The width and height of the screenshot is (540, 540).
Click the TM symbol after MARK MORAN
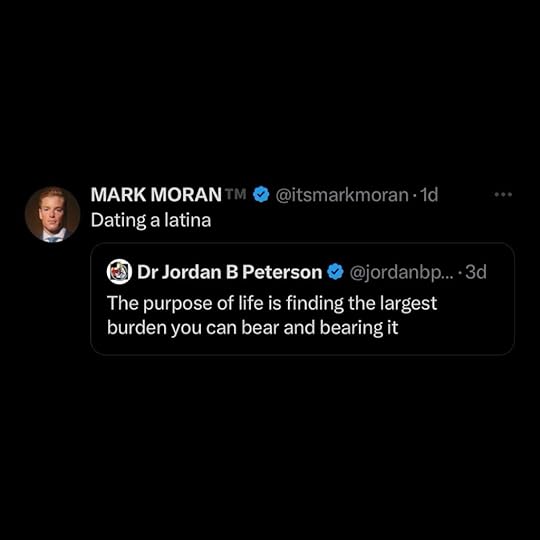[236, 194]
